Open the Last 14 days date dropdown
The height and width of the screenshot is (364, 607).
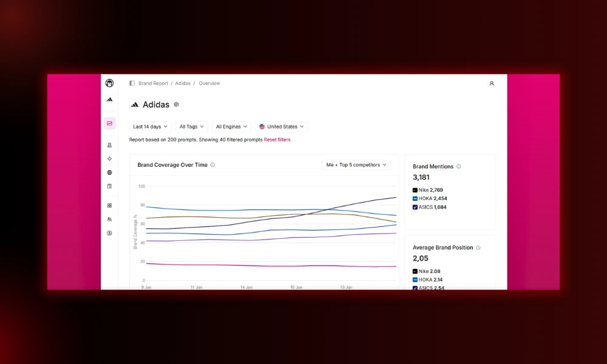150,127
